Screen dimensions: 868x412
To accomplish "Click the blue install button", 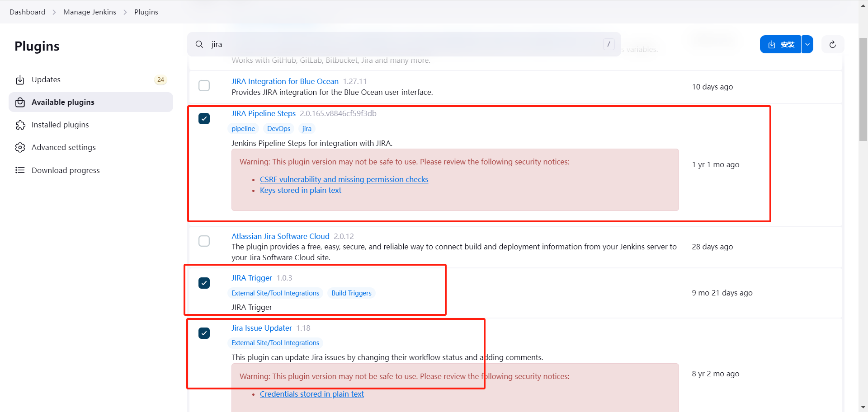I will (x=781, y=44).
